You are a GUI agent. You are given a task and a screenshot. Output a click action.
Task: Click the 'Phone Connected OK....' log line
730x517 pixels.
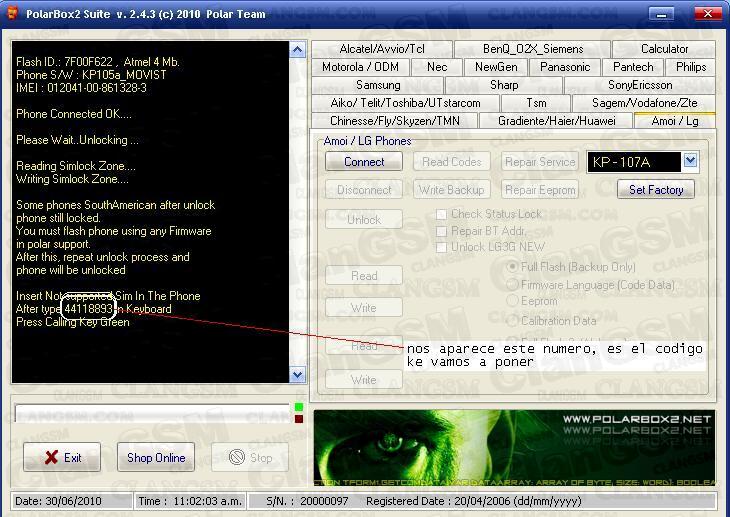pos(74,114)
